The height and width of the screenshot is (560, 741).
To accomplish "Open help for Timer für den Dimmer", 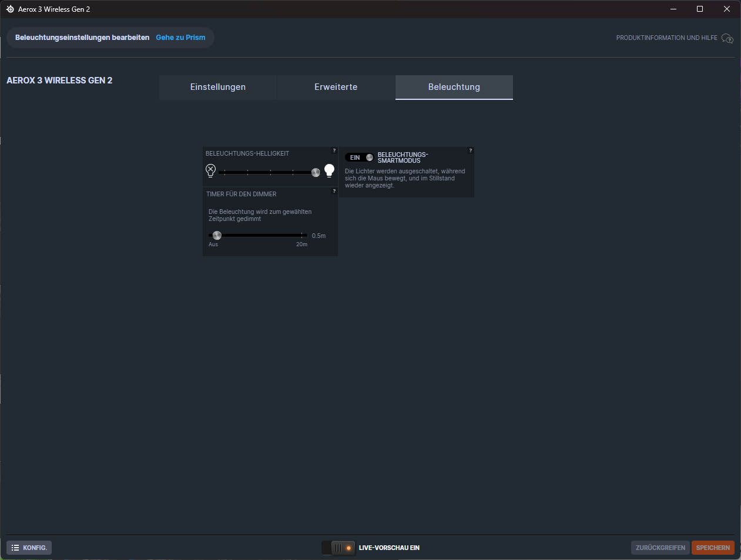I will pos(334,192).
